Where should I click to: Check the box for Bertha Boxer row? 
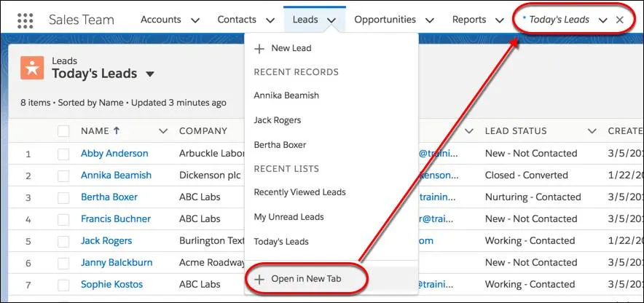pos(63,198)
